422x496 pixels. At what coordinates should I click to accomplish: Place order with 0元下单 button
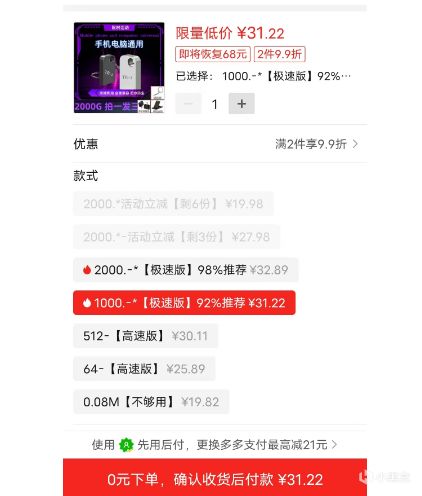click(215, 477)
